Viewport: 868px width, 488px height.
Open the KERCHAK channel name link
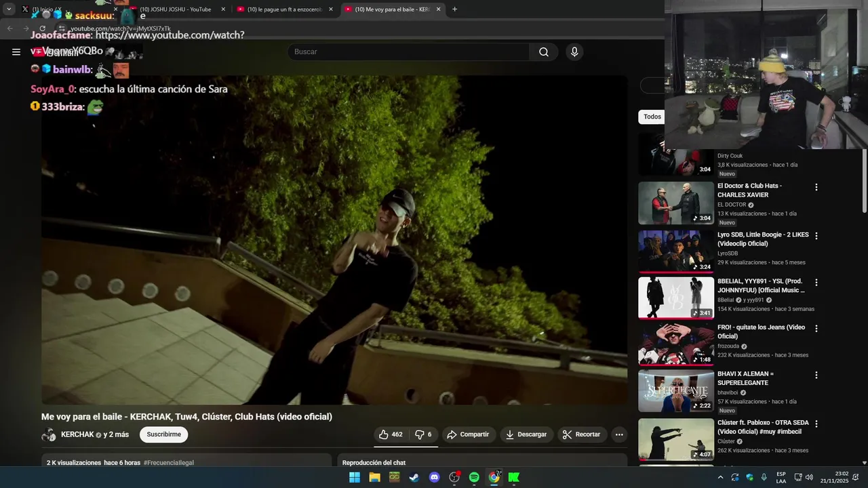click(x=77, y=434)
